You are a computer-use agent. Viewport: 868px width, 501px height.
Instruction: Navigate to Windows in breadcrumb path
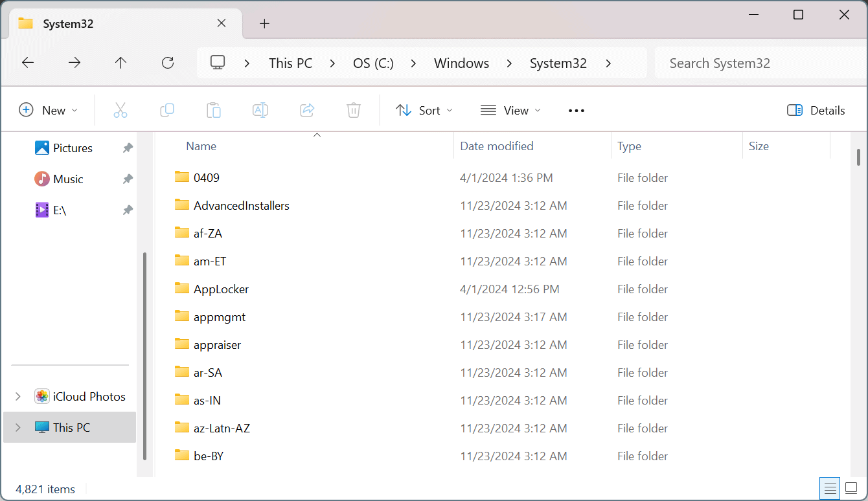coord(461,63)
